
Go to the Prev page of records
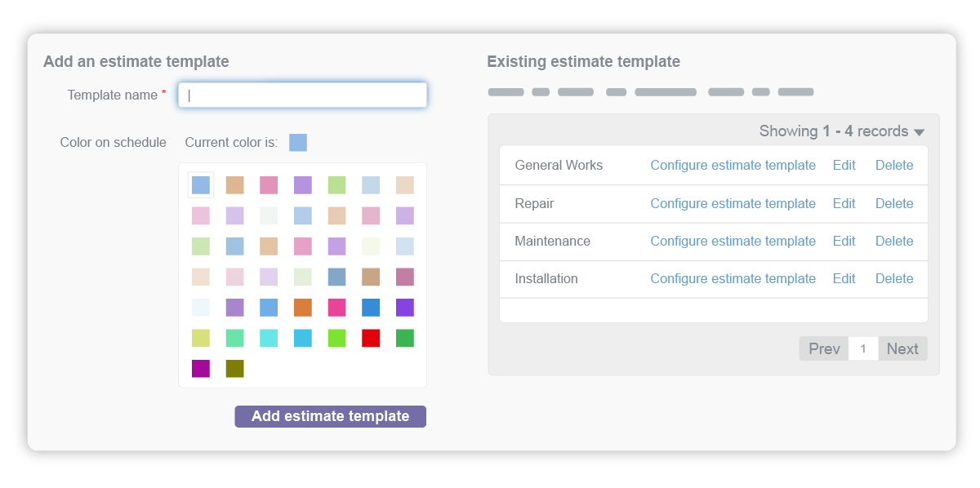pos(824,348)
